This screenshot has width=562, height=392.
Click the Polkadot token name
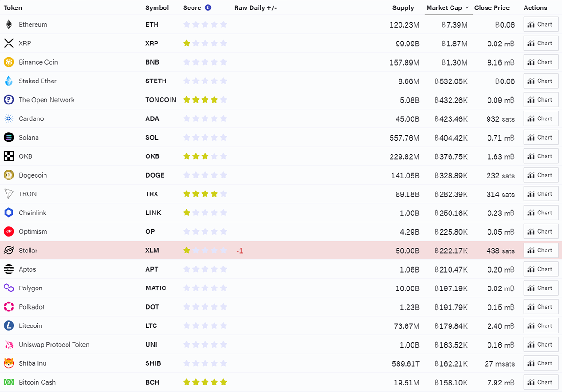32,307
